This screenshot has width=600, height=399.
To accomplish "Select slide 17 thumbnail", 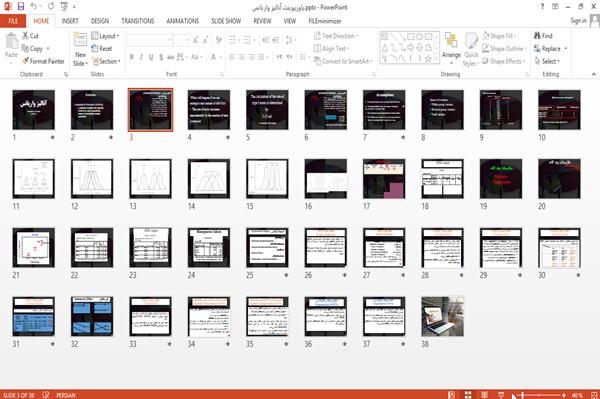I will coord(384,179).
